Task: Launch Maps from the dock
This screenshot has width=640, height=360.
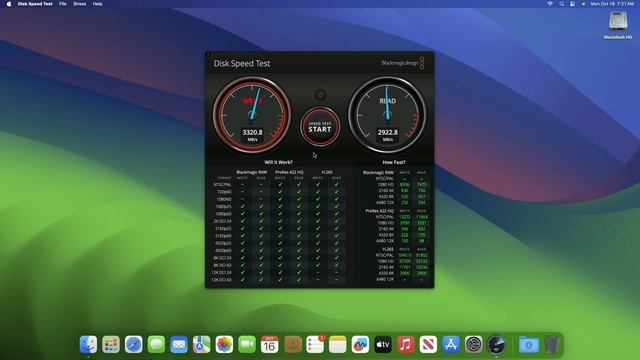Action: [x=202, y=344]
